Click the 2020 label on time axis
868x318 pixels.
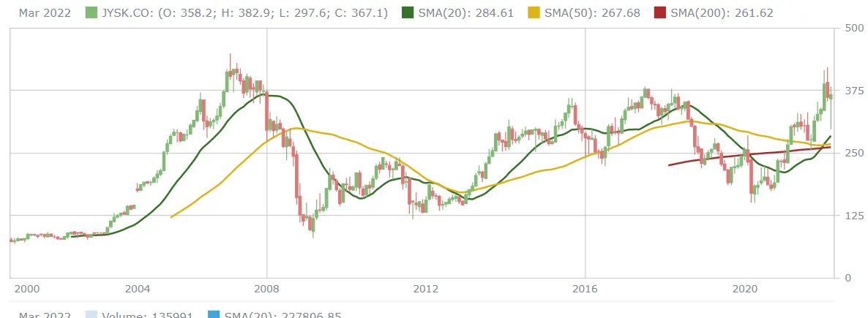click(744, 289)
